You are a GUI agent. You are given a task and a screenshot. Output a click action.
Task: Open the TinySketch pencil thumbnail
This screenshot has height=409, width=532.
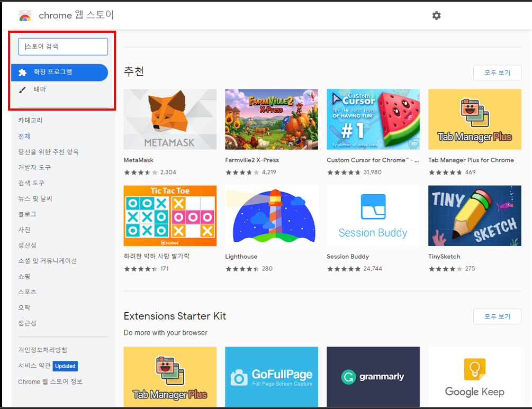coord(475,216)
